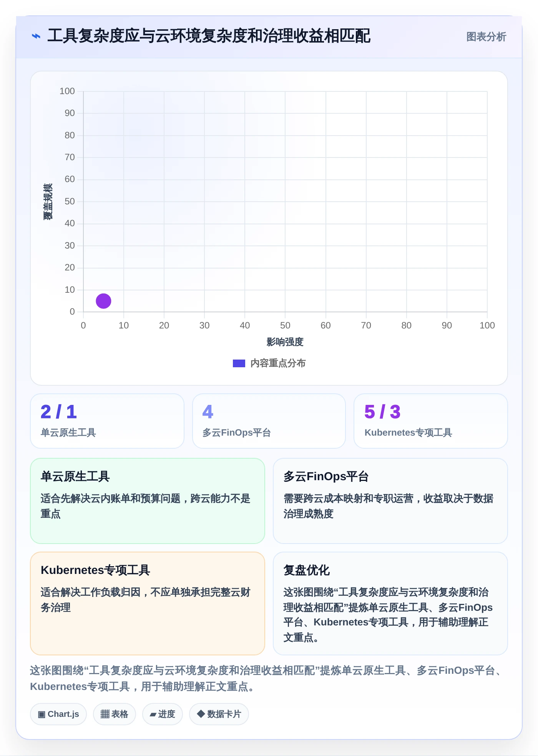Viewport: 538px width, 756px height.
Task: Click x-axis tick label 50
Action: point(285,325)
